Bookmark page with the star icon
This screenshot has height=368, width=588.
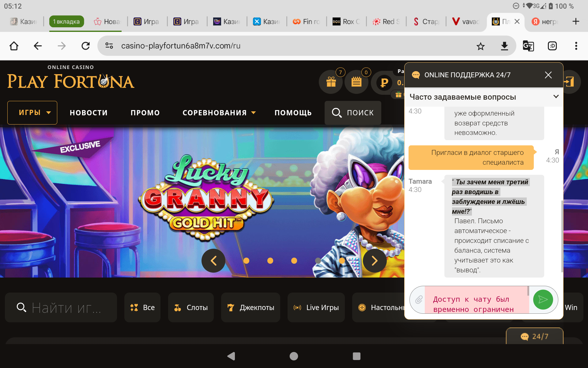[481, 46]
